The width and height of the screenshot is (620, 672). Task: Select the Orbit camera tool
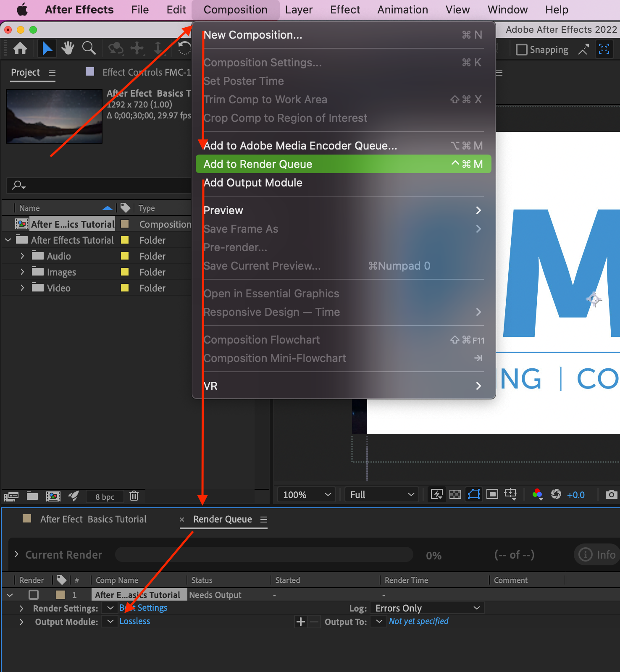pyautogui.click(x=116, y=49)
